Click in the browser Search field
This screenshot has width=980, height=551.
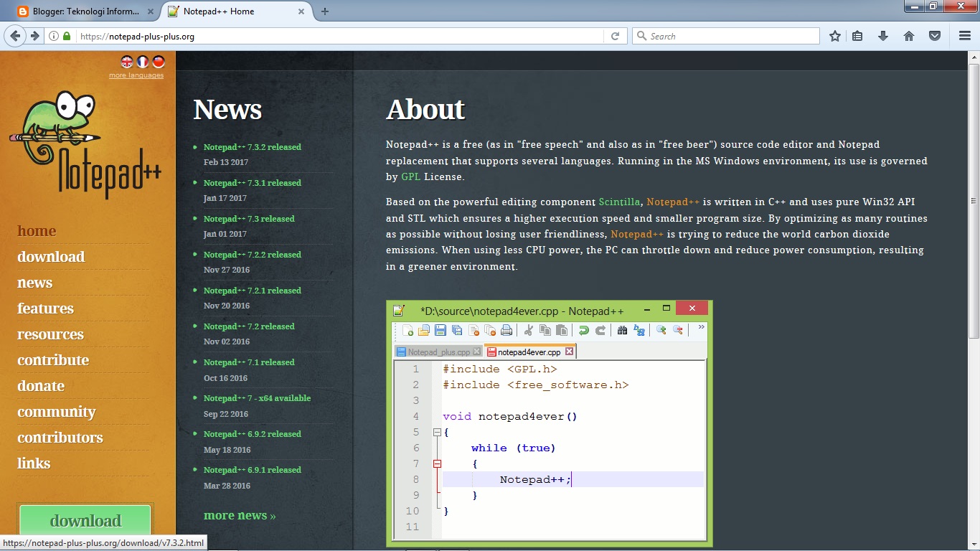coord(725,36)
